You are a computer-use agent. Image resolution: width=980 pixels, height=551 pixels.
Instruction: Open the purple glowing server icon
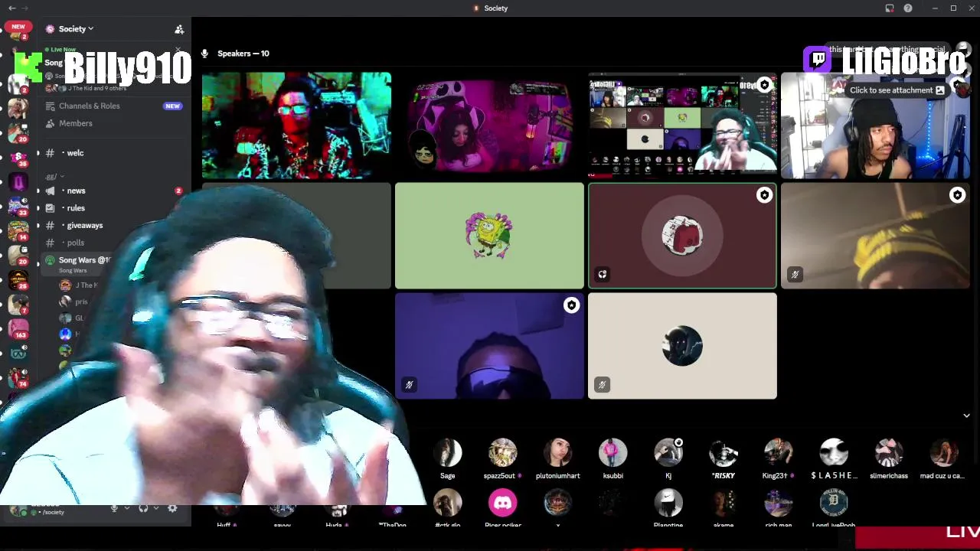[18, 182]
